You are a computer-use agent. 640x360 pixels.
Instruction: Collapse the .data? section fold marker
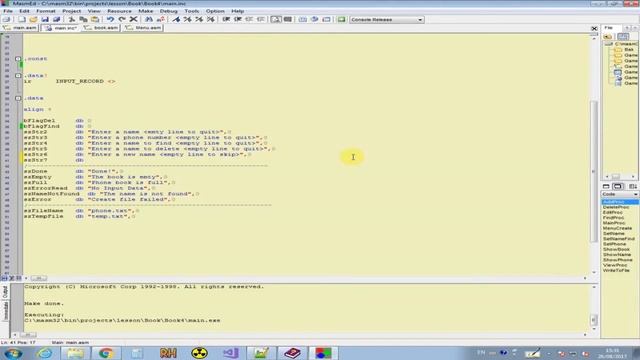point(18,76)
